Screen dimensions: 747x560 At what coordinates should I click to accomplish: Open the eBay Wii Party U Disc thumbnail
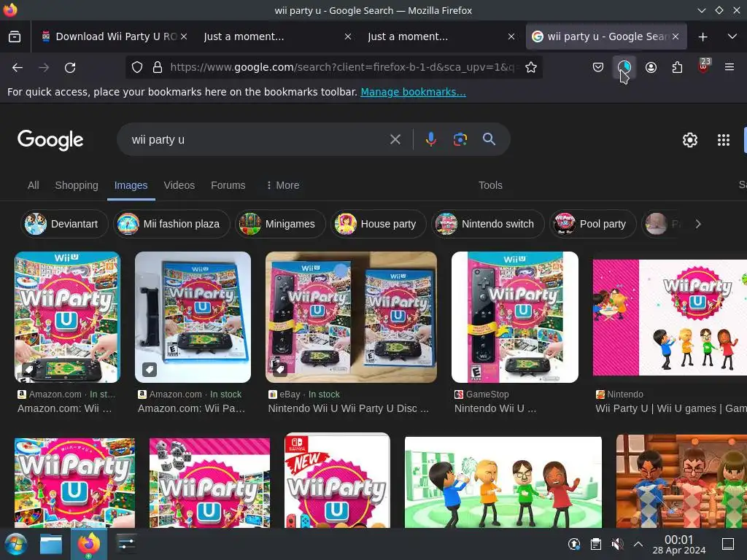click(351, 317)
